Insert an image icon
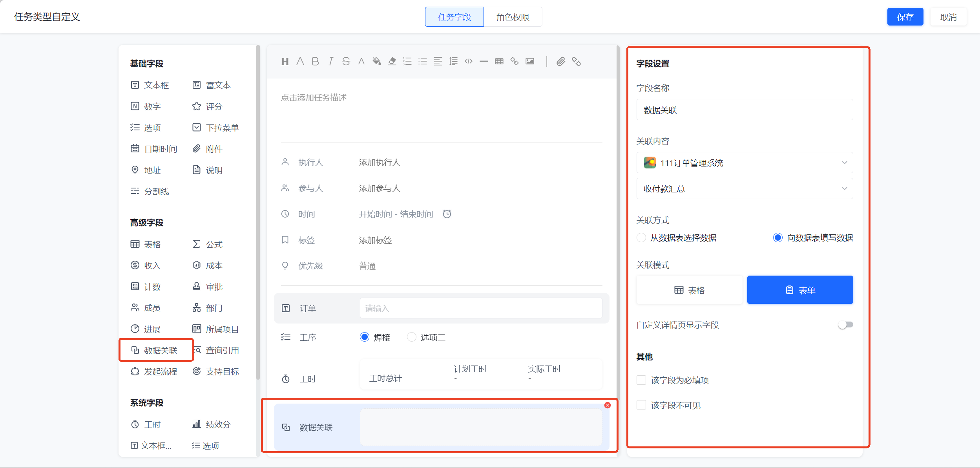 529,61
